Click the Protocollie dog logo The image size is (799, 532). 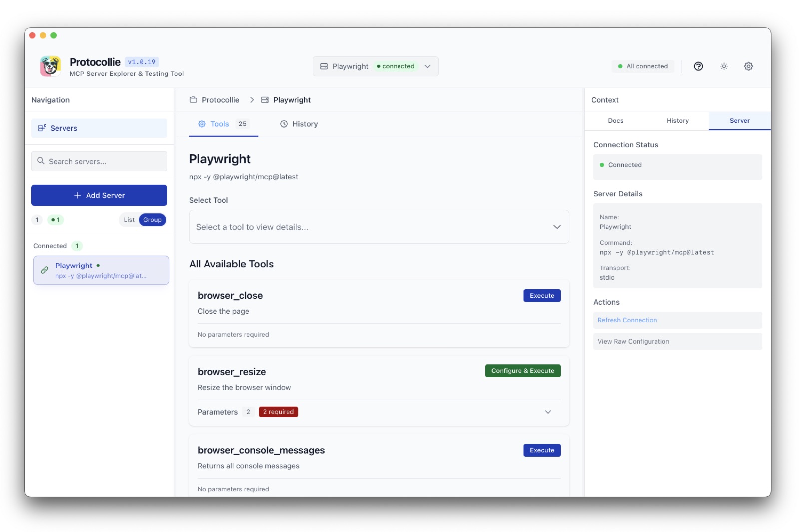(x=50, y=66)
